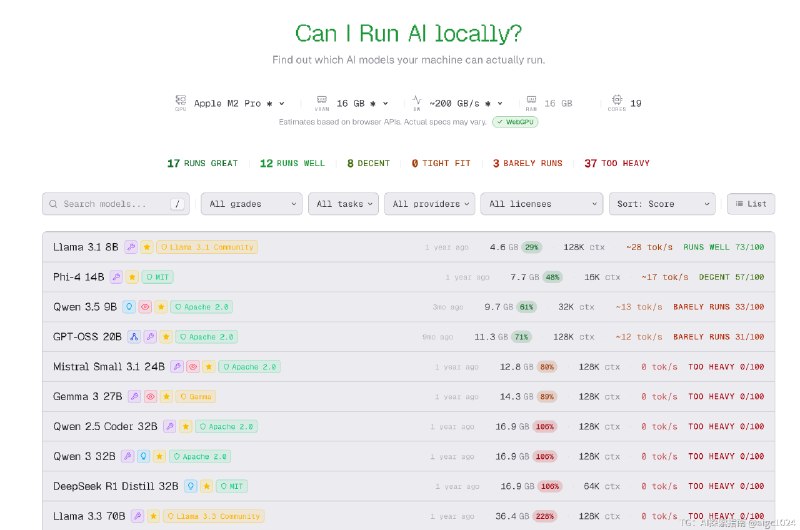Click the 228% usage pill for Llama 3.3 70B

point(544,516)
